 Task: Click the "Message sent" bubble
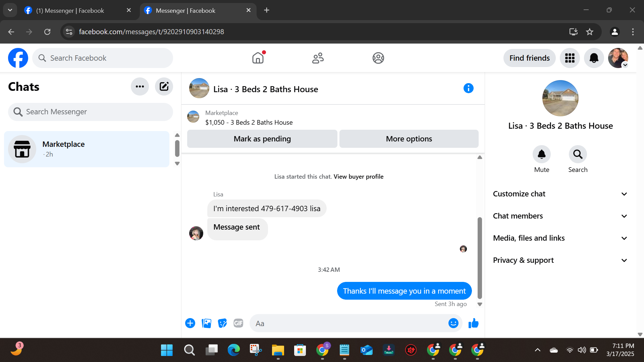tap(237, 229)
